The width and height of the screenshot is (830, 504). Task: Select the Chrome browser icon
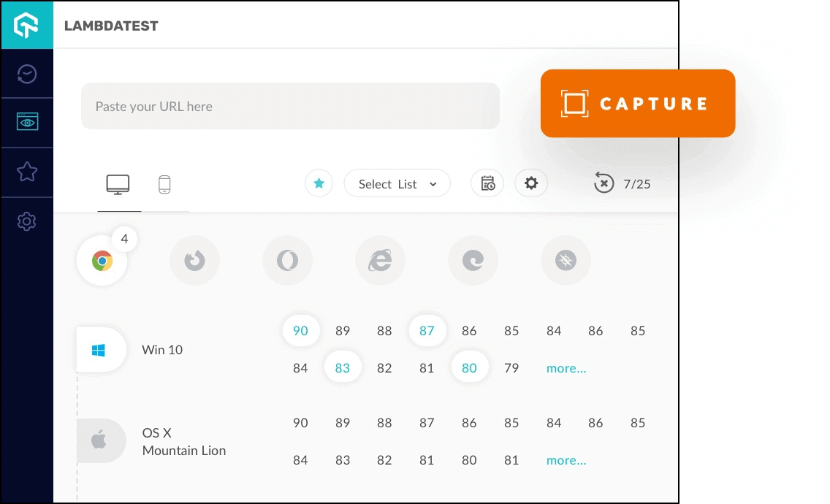[x=102, y=261]
